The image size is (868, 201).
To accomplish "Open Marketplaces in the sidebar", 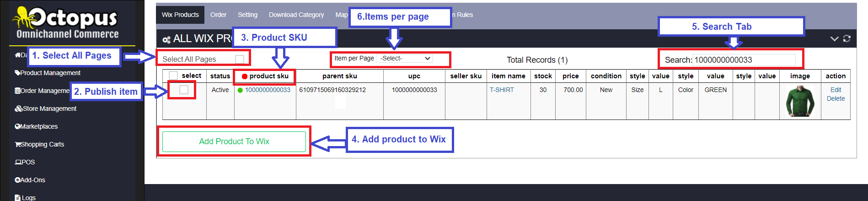I will click(x=36, y=126).
